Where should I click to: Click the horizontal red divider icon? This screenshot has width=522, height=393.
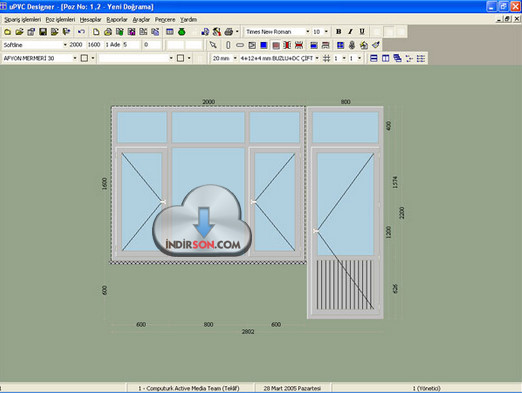click(x=299, y=45)
